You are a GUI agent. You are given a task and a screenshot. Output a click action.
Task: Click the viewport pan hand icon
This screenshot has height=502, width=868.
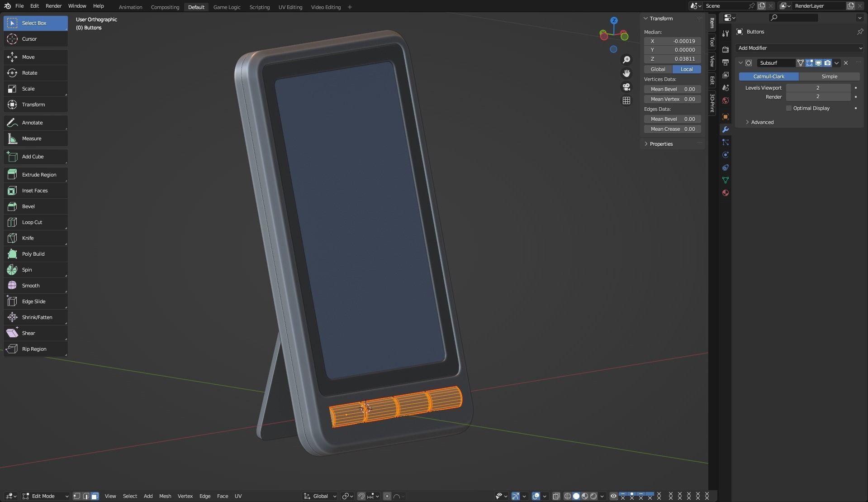click(x=626, y=73)
